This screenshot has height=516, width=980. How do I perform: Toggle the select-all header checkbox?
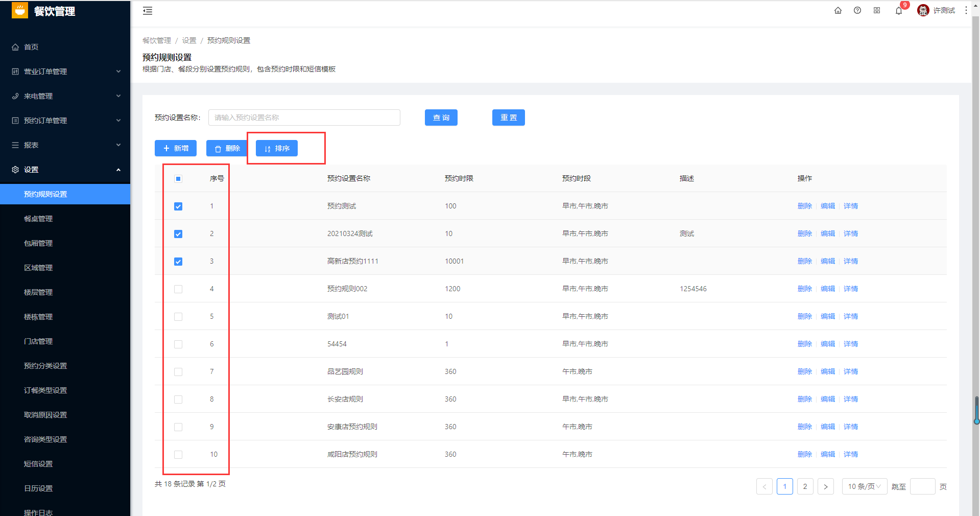[x=178, y=179]
